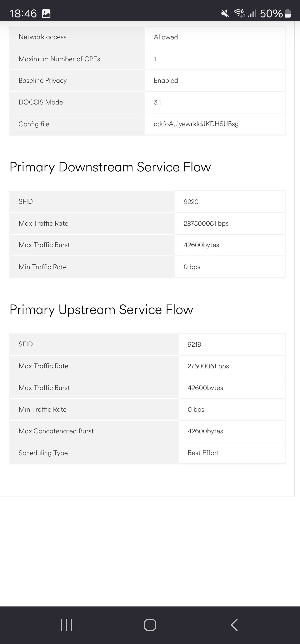This screenshot has width=300, height=644.
Task: Click the DOCSIS Mode 3.1 value cell
Action: 215,102
